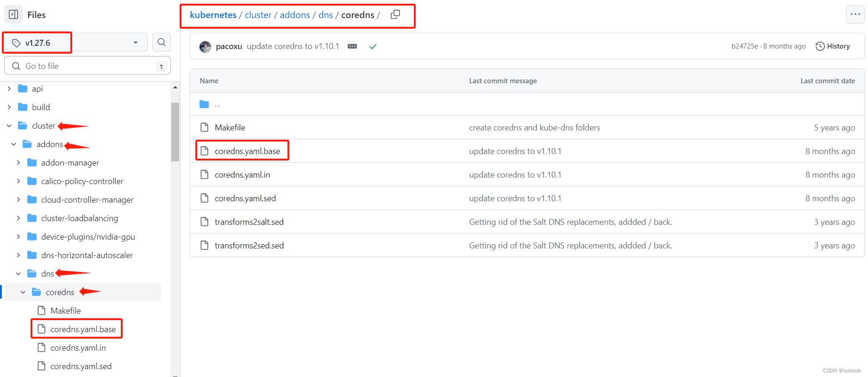Select coredns.yaml.in in the sidebar tree
Image resolution: width=868 pixels, height=377 pixels.
click(x=78, y=347)
